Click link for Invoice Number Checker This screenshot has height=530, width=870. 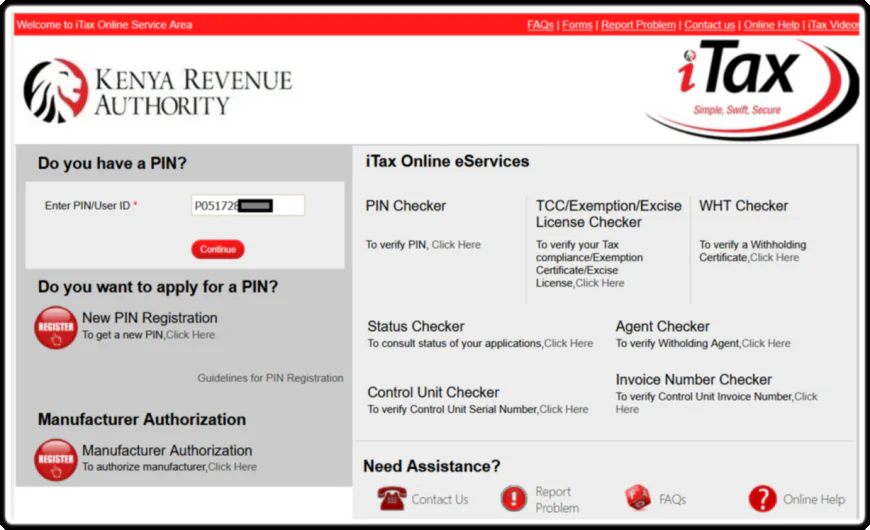[806, 397]
